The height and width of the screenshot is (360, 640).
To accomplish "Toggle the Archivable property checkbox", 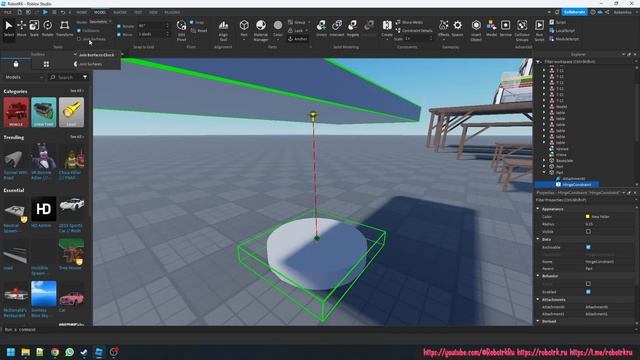I will point(588,247).
